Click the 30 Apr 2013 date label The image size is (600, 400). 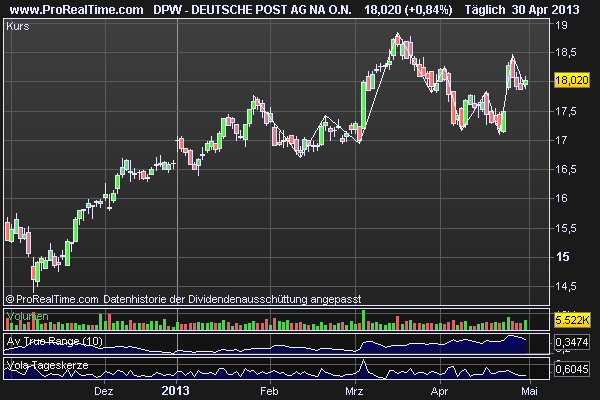pos(545,10)
